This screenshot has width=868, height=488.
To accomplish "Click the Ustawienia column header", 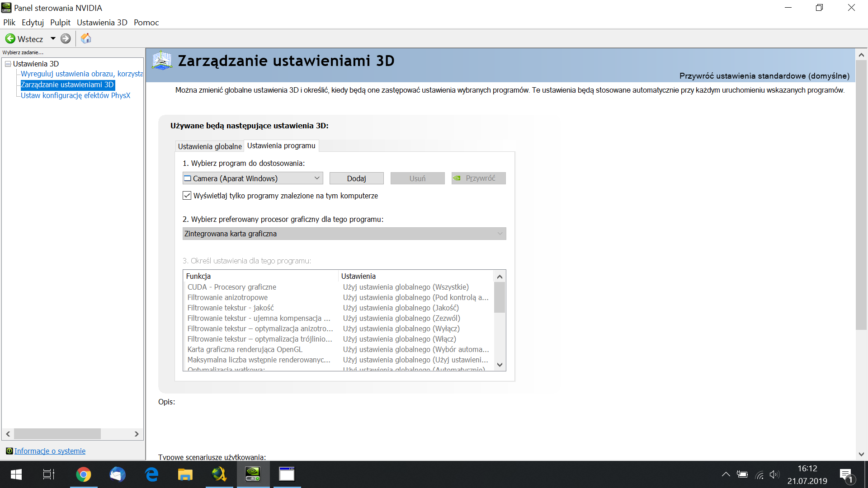I will (416, 276).
